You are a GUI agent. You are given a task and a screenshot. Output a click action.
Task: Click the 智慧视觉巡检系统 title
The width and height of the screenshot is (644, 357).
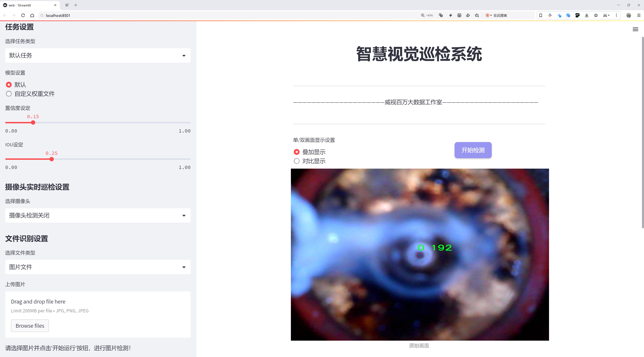(x=419, y=54)
